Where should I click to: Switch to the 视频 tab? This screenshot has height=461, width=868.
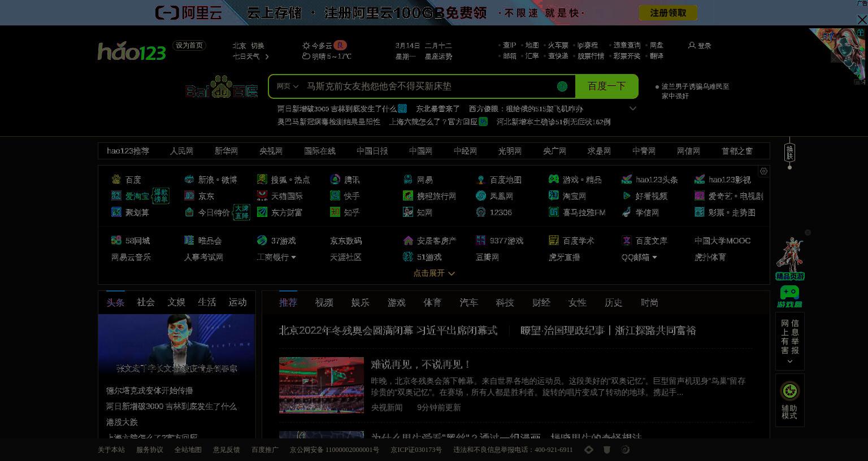[324, 303]
